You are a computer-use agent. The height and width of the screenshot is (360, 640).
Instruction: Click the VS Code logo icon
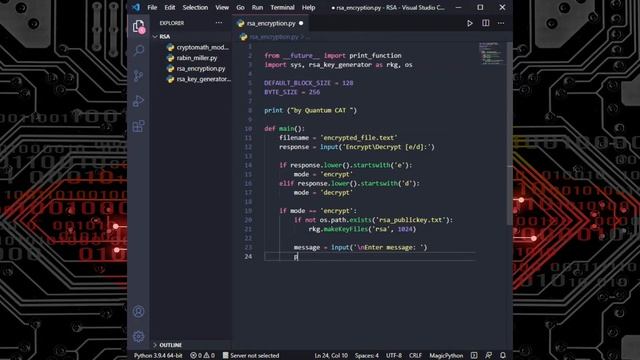136,7
